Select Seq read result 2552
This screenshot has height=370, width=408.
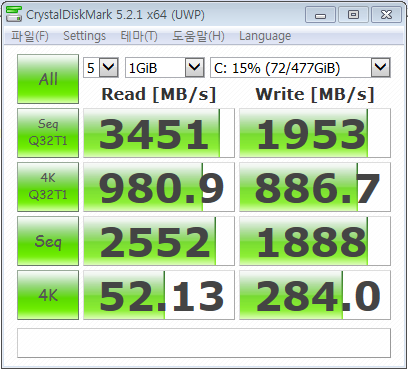[x=159, y=241]
